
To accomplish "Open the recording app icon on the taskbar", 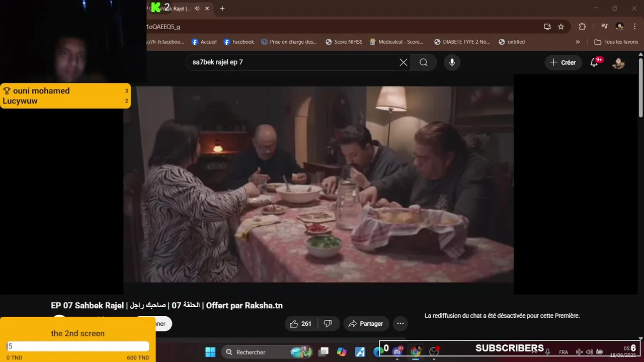I will coord(434,352).
